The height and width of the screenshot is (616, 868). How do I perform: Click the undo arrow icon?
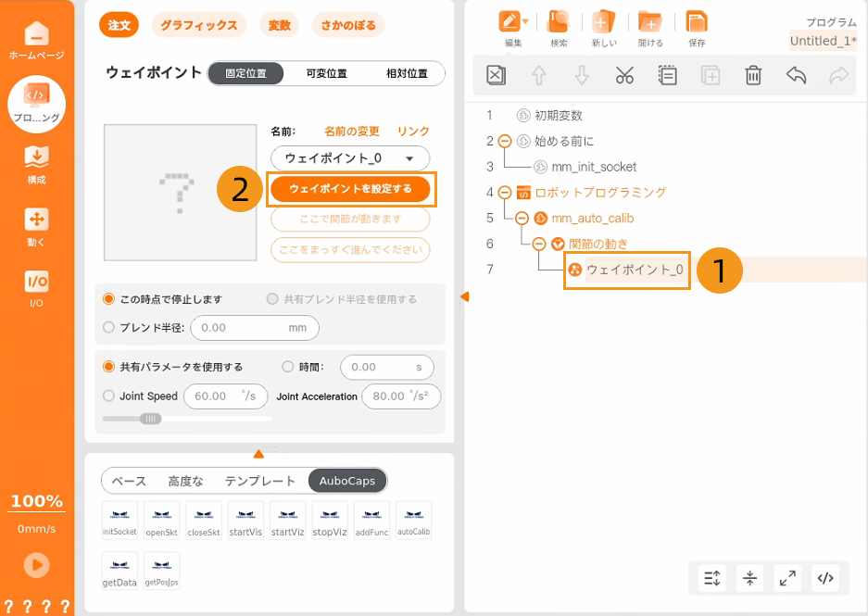796,76
